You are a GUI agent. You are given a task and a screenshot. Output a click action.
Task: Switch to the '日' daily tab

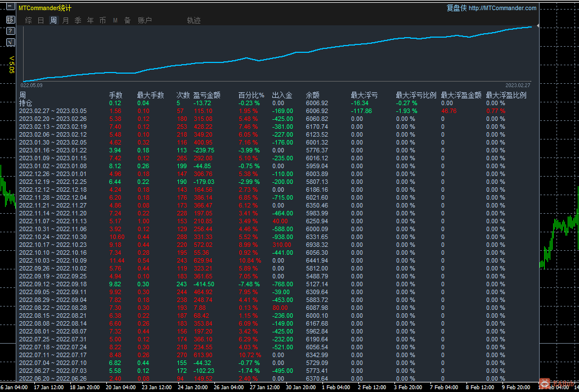click(41, 21)
